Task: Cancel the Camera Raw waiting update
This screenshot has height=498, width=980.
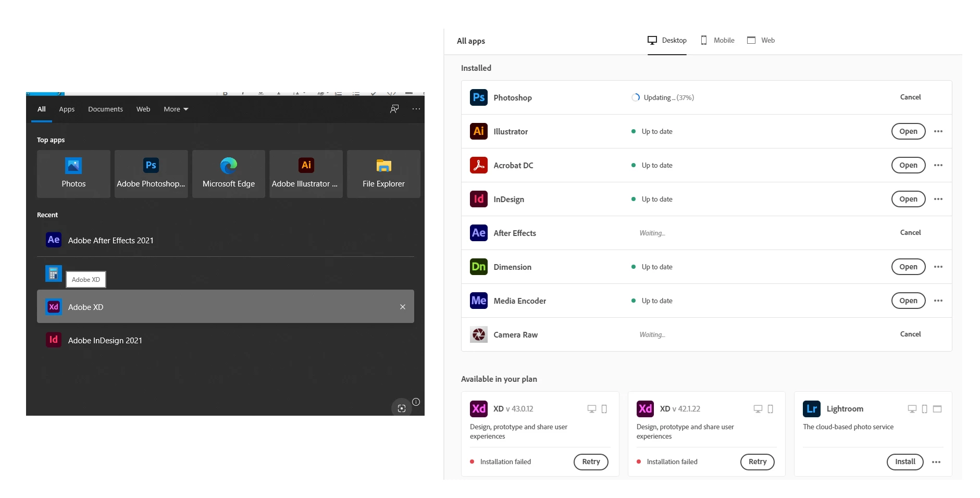Action: coord(910,334)
